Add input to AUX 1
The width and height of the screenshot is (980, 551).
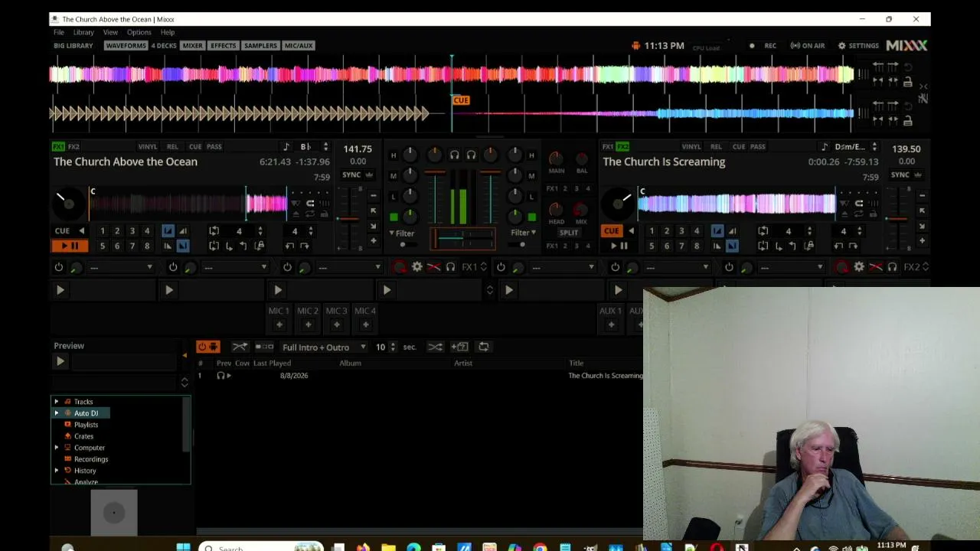tap(610, 324)
